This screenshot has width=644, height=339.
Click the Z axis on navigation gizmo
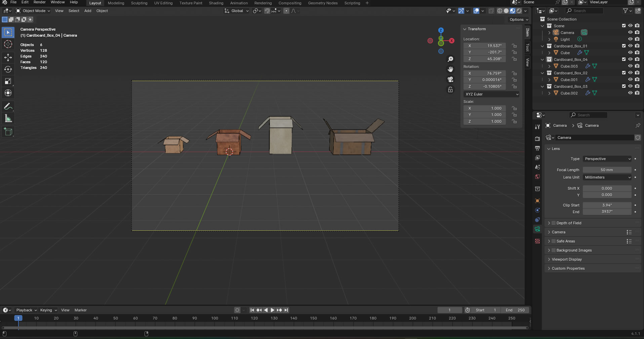441,30
